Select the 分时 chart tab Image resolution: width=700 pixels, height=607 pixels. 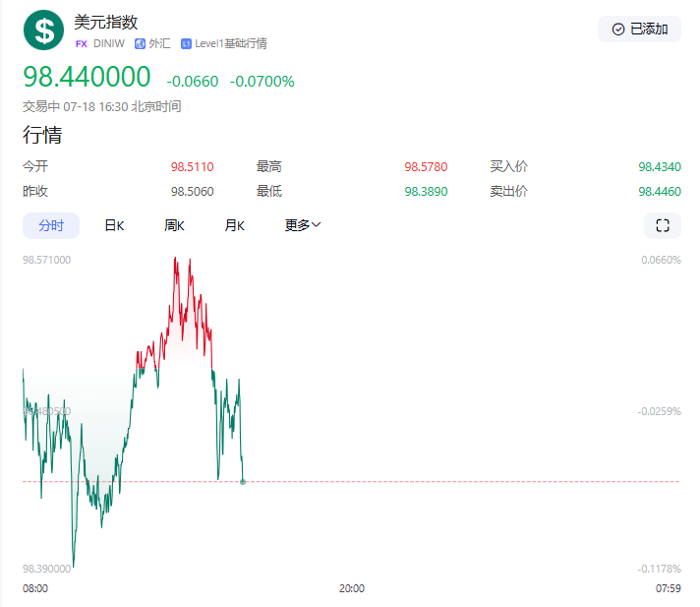(x=51, y=225)
